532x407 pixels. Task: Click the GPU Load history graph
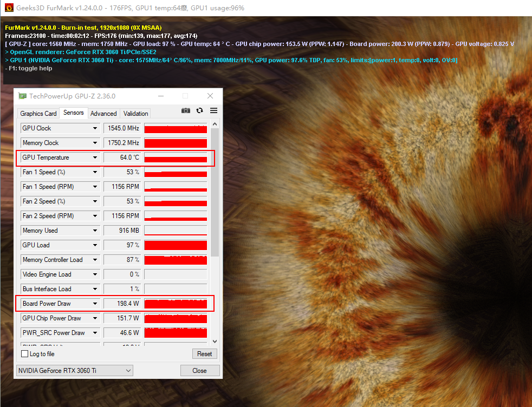click(176, 245)
